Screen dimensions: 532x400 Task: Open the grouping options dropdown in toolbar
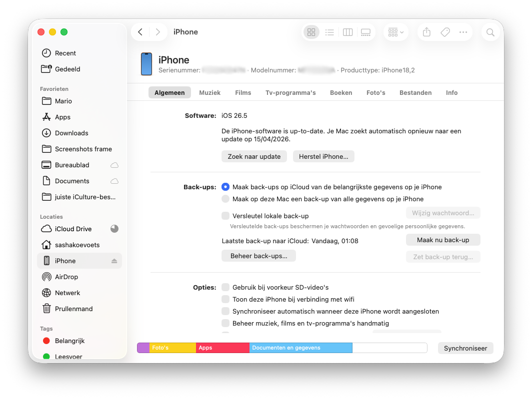point(395,32)
